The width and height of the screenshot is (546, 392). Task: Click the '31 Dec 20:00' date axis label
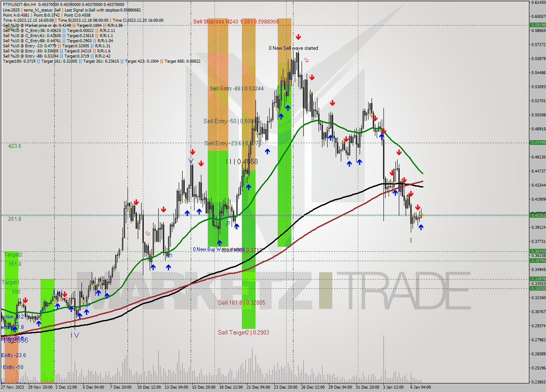coord(367,387)
